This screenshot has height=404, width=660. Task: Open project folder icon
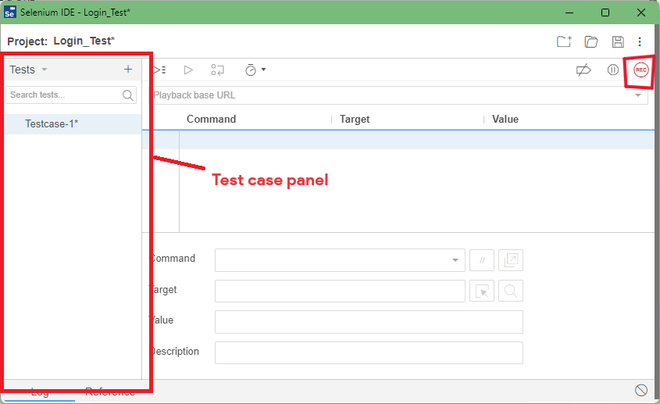click(x=591, y=42)
